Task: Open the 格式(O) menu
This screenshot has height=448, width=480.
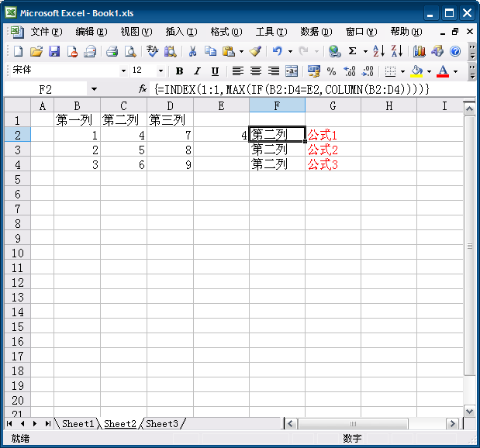Action: 226,32
